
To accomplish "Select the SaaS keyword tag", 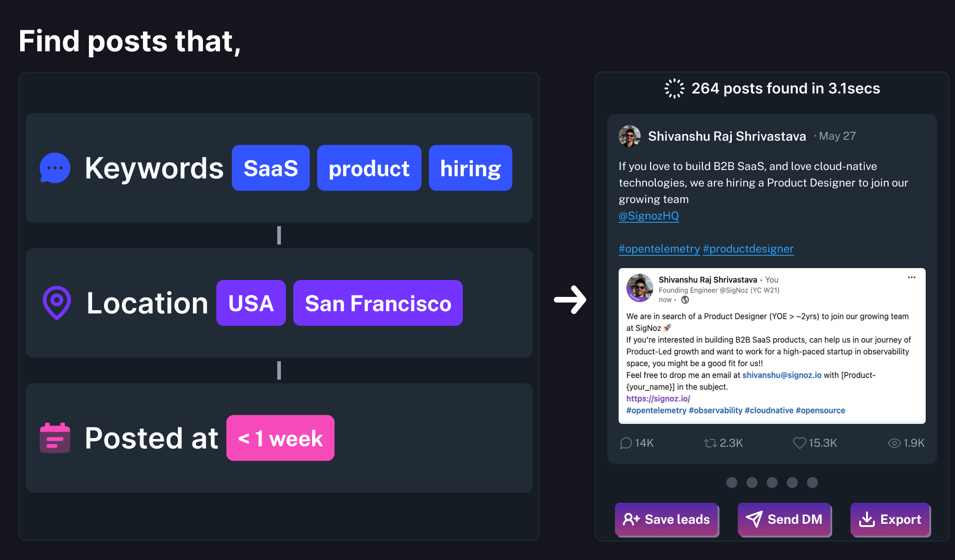I will click(x=271, y=168).
